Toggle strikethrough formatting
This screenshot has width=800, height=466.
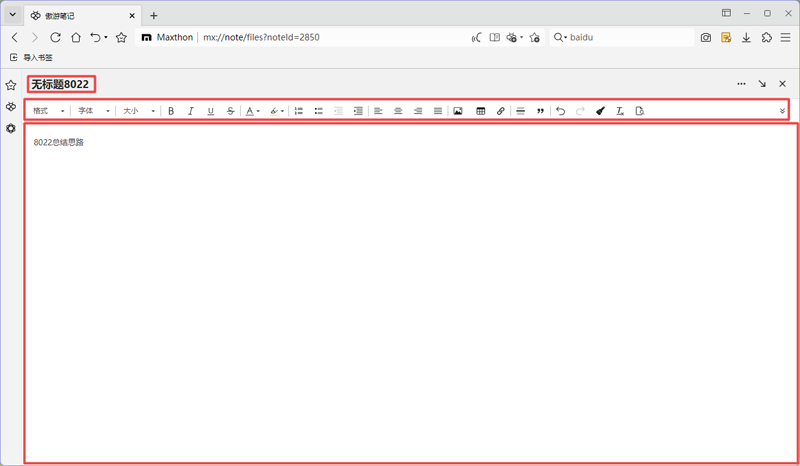tap(231, 111)
